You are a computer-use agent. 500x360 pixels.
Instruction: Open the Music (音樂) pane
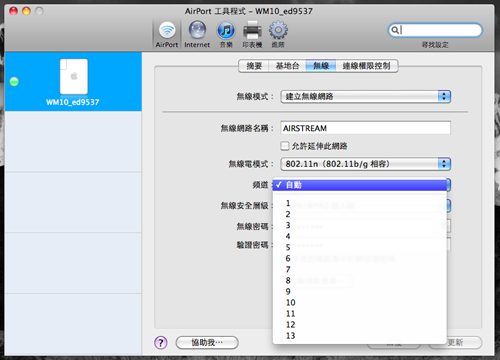click(226, 34)
